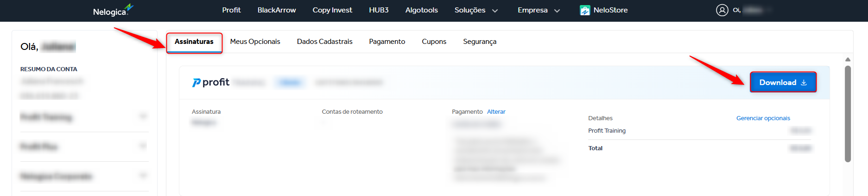Click the Total label in details
This screenshot has height=196, width=868.
596,148
